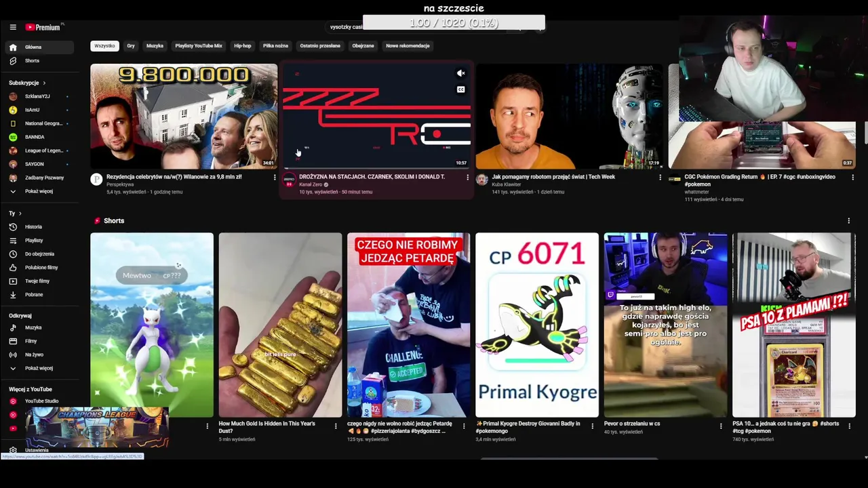The width and height of the screenshot is (868, 488).
Task: Open options menu for Rezydencja celebrytów video
Action: (x=275, y=178)
